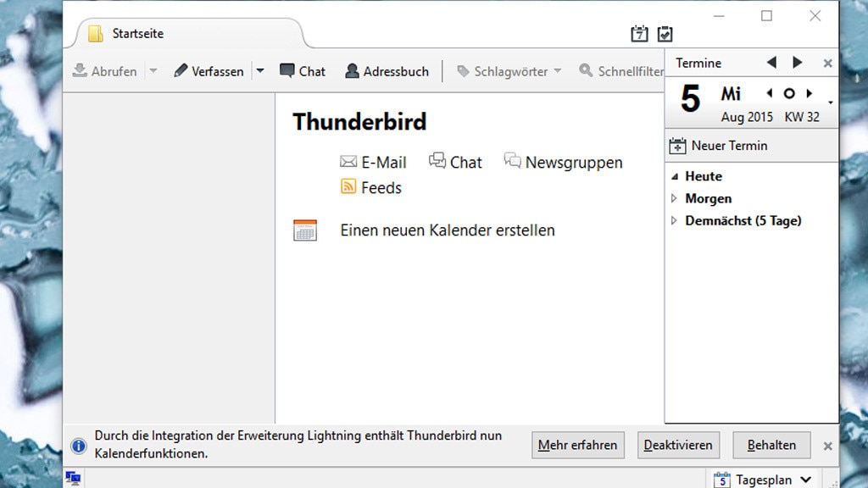Click Einen neuen Kalender erstellen
The width and height of the screenshot is (868, 488).
click(x=448, y=230)
